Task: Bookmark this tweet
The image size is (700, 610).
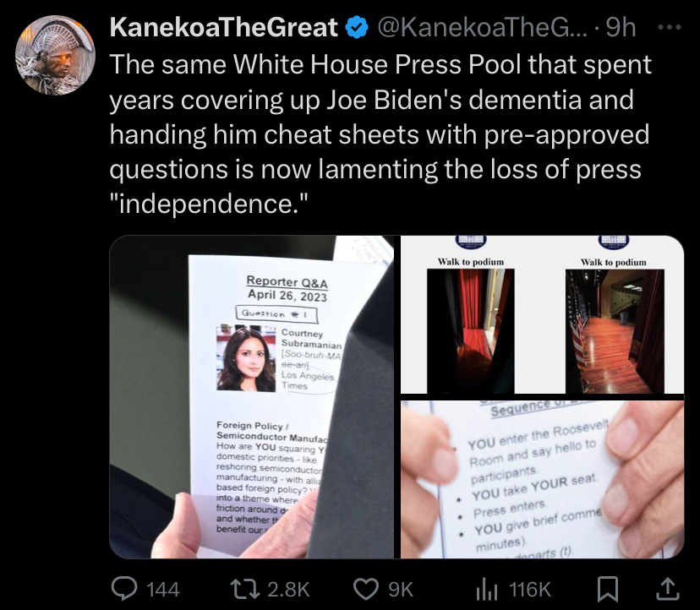Action: [608, 589]
